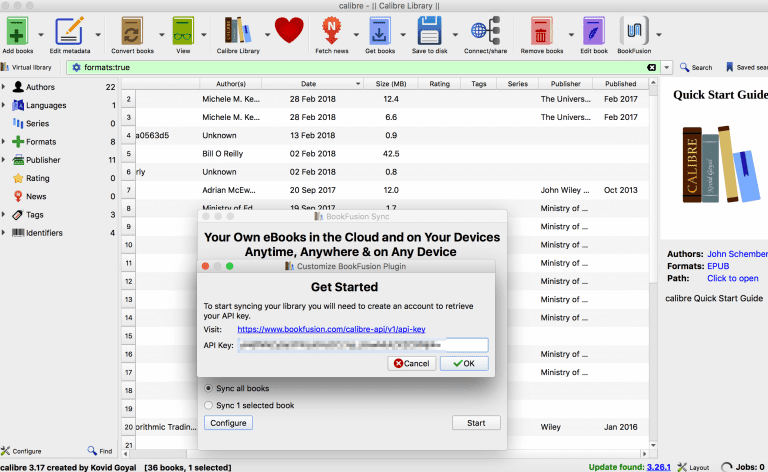Sort by the Rating column header
The height and width of the screenshot is (472, 768).
[x=439, y=84]
